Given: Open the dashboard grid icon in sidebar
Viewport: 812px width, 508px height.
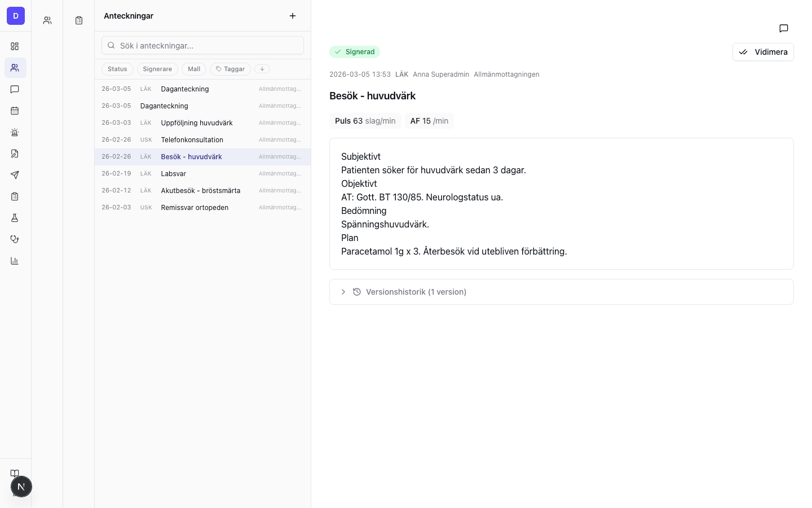Looking at the screenshot, I should (15, 46).
